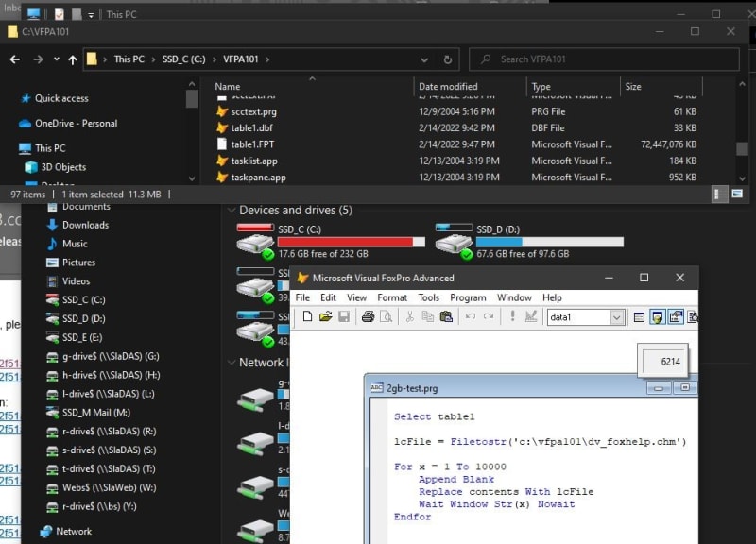Open the Format menu in Visual FoxPro

[392, 297]
